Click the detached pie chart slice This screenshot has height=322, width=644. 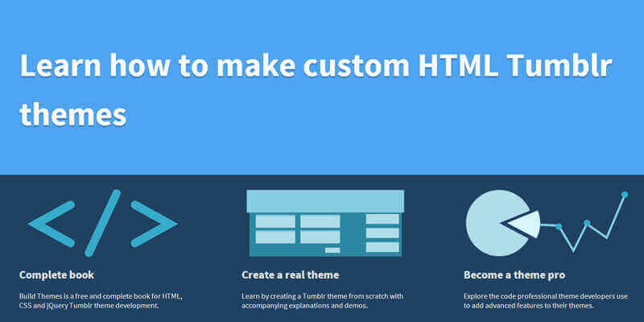(x=521, y=224)
